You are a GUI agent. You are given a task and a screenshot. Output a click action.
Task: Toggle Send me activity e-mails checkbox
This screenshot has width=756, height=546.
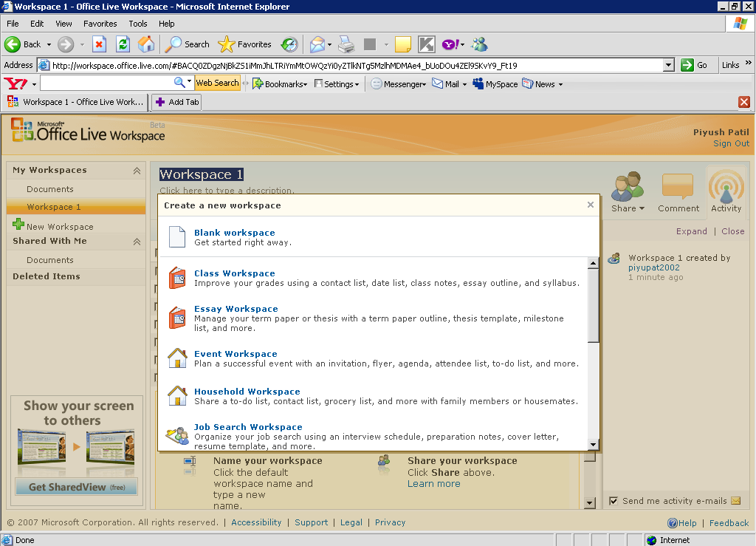(x=614, y=501)
